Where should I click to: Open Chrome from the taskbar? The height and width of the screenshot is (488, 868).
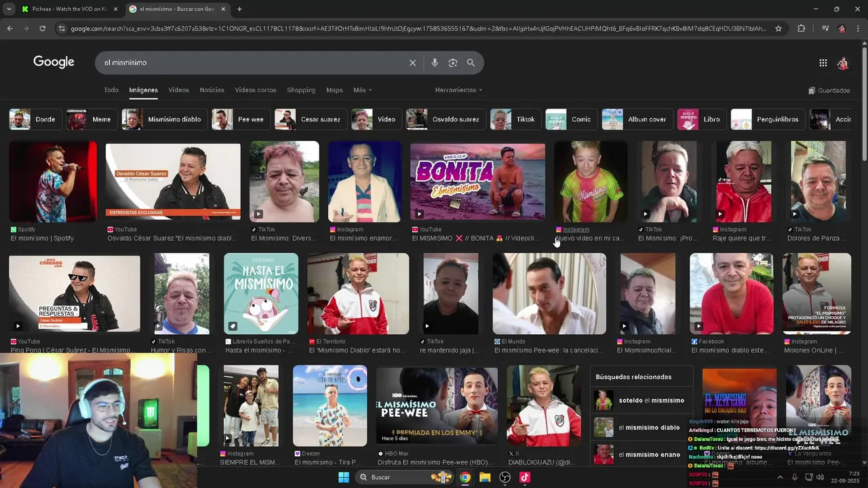[465, 477]
